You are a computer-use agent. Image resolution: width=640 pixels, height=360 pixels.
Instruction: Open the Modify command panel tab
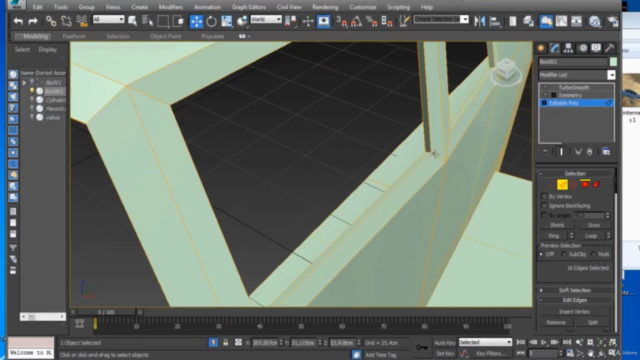pyautogui.click(x=555, y=48)
